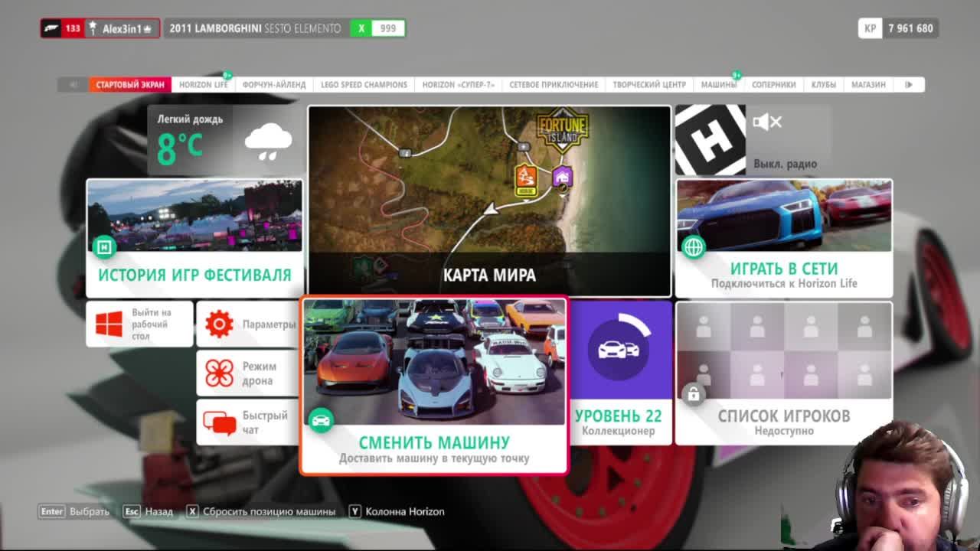Click the green car icon on Сменить машину
Screen dimensions: 980x551
321,419
